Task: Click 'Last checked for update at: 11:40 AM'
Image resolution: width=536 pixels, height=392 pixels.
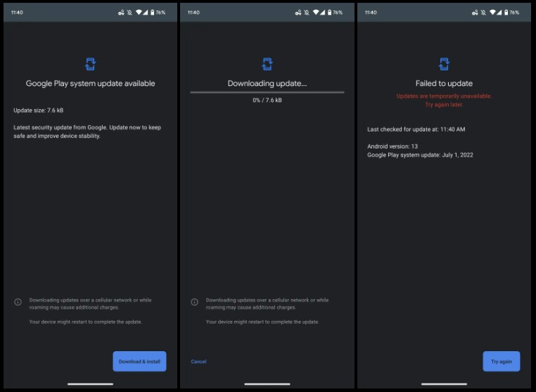Action: (x=416, y=129)
